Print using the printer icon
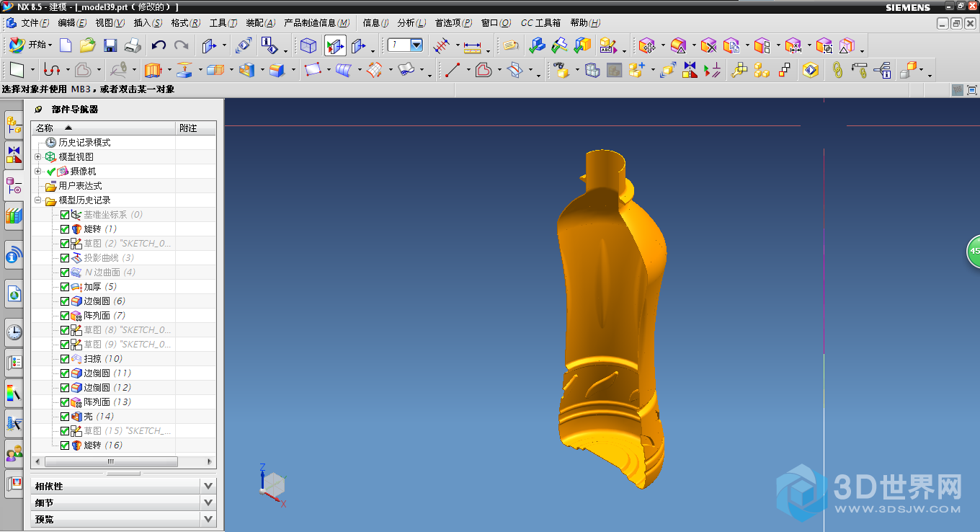The image size is (980, 532). click(x=133, y=45)
